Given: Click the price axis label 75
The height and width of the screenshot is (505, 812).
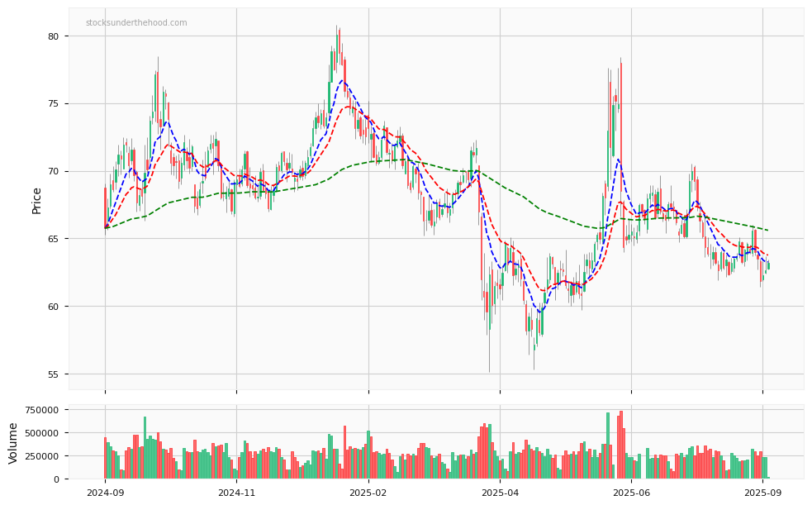Looking at the screenshot, I should point(55,103).
